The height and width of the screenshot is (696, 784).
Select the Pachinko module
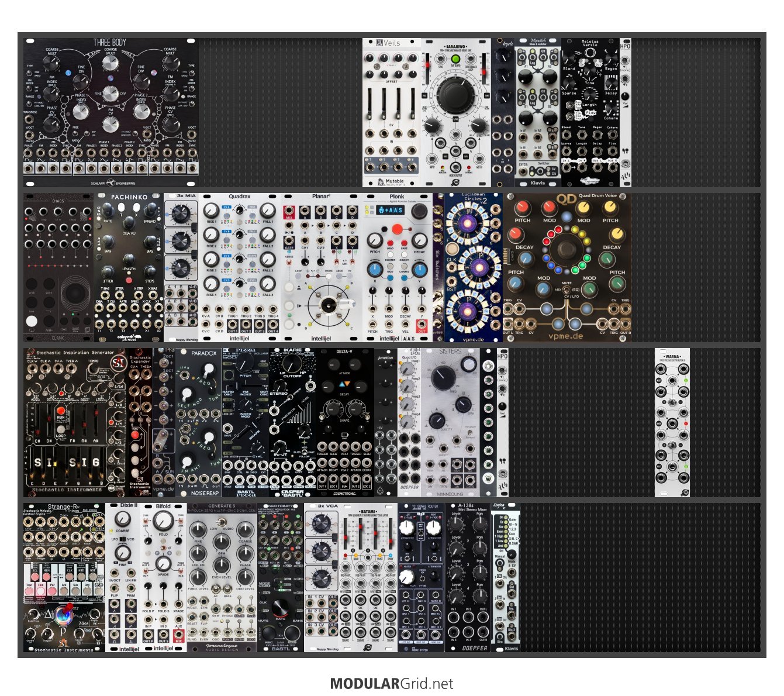point(129,268)
